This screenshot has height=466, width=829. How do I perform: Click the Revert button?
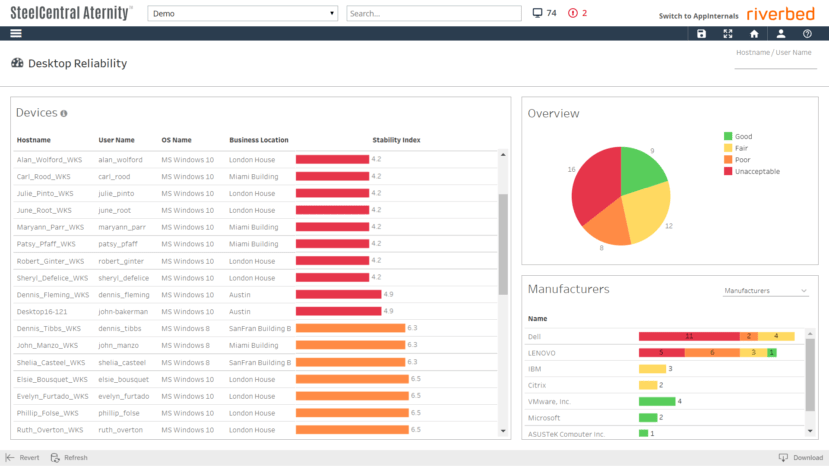pyautogui.click(x=22, y=458)
